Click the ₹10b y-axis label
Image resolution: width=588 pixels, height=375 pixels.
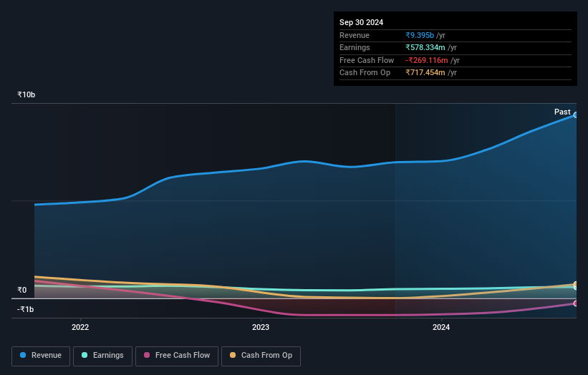pyautogui.click(x=26, y=94)
